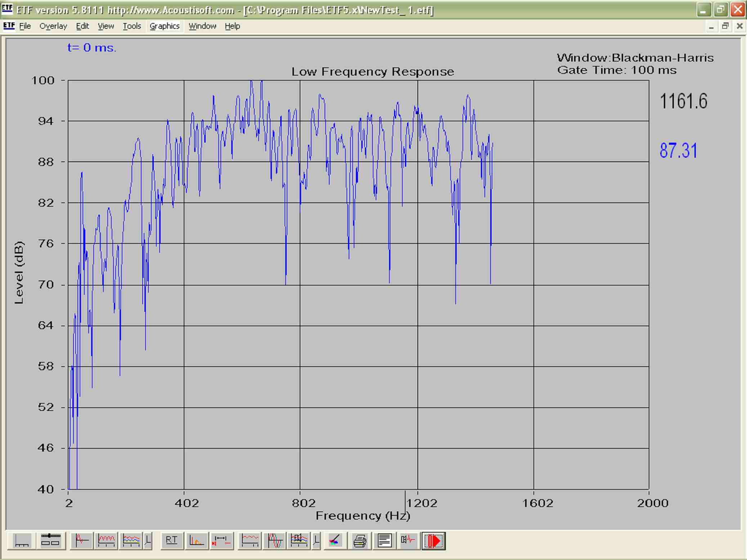747x560 pixels.
Task: Open the text notes page icon
Action: click(x=384, y=541)
